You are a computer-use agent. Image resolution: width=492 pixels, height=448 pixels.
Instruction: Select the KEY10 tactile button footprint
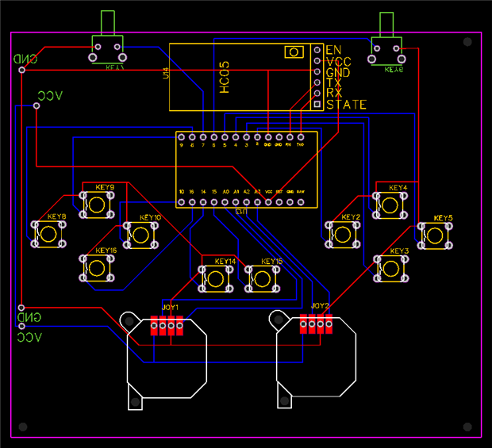140,235
